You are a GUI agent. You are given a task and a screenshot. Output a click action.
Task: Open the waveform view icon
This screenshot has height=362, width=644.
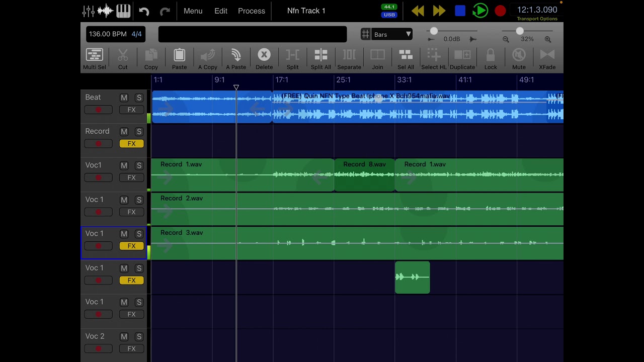106,11
